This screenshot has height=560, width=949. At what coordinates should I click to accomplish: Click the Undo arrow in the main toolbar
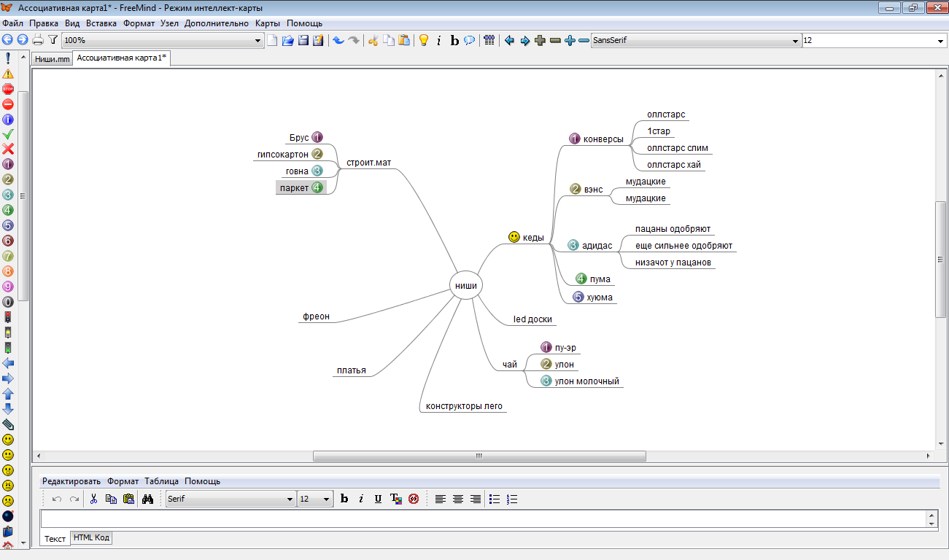(x=338, y=41)
